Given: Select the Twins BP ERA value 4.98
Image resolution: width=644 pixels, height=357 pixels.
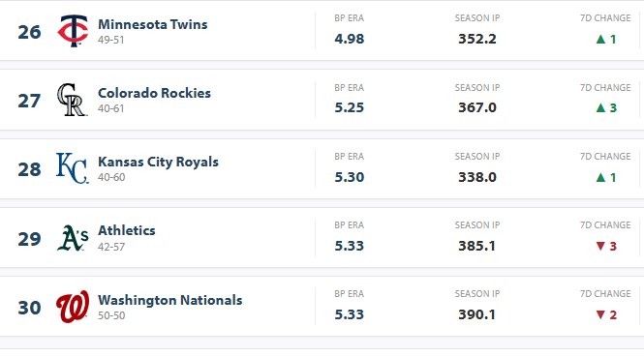Looking at the screenshot, I should coord(349,39).
